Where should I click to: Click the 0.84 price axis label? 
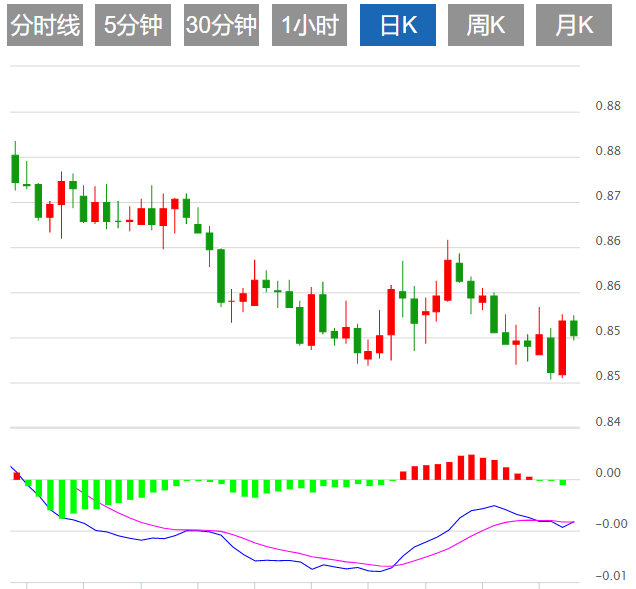click(x=608, y=422)
